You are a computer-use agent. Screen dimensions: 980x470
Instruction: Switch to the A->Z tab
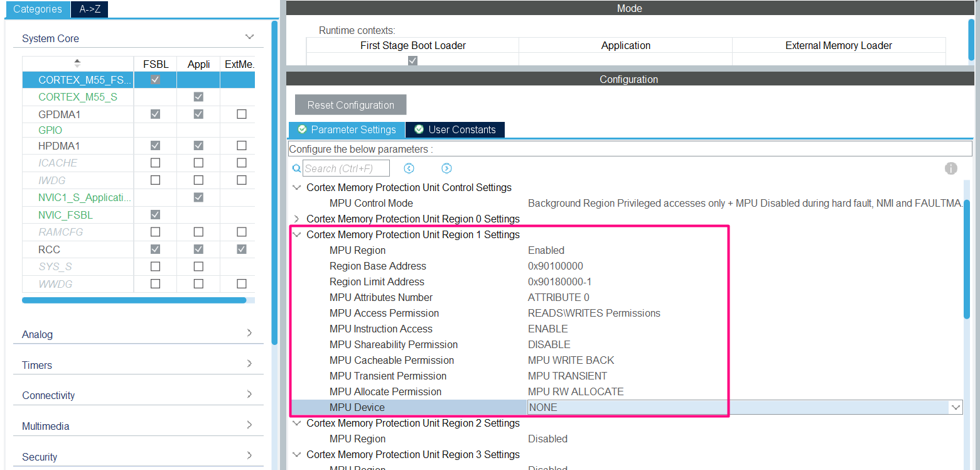pyautogui.click(x=89, y=9)
